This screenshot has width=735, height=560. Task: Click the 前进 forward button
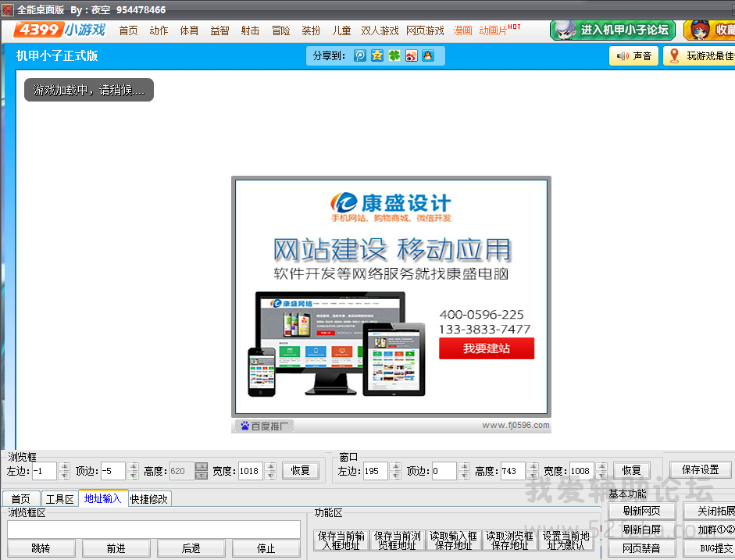pyautogui.click(x=116, y=548)
